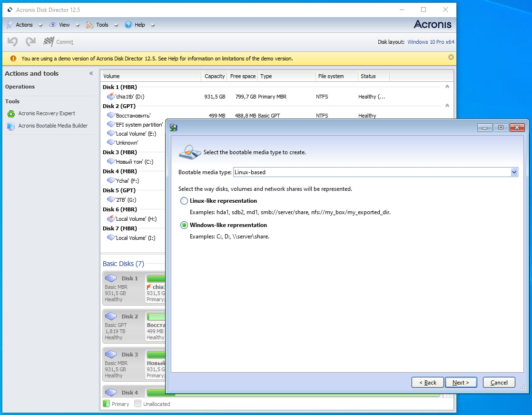The height and width of the screenshot is (415, 532).
Task: Click the Actions menu wand icon
Action: [x=10, y=25]
